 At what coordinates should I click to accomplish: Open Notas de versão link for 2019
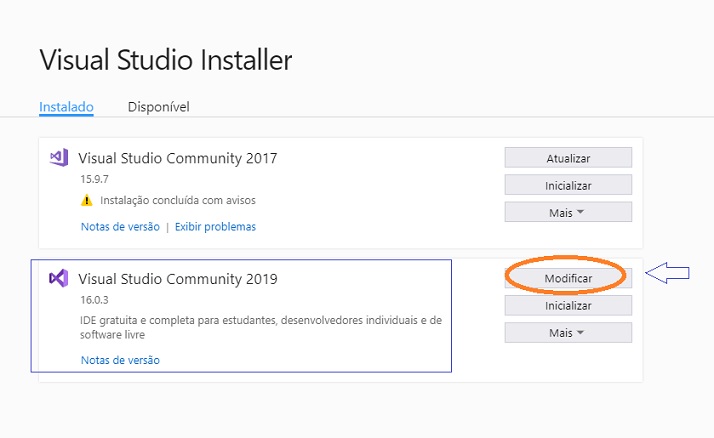coord(120,360)
